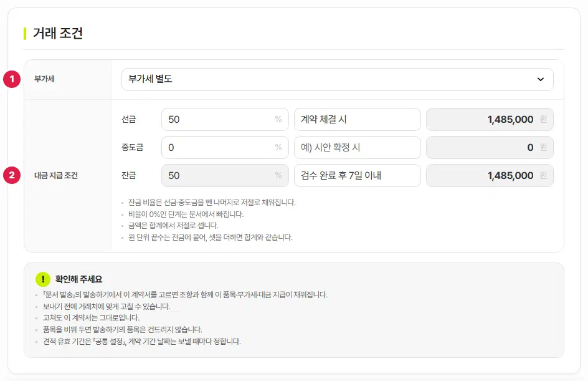The height and width of the screenshot is (381, 588).
Task: Click the 확인해 주세요 title
Action: click(x=78, y=279)
